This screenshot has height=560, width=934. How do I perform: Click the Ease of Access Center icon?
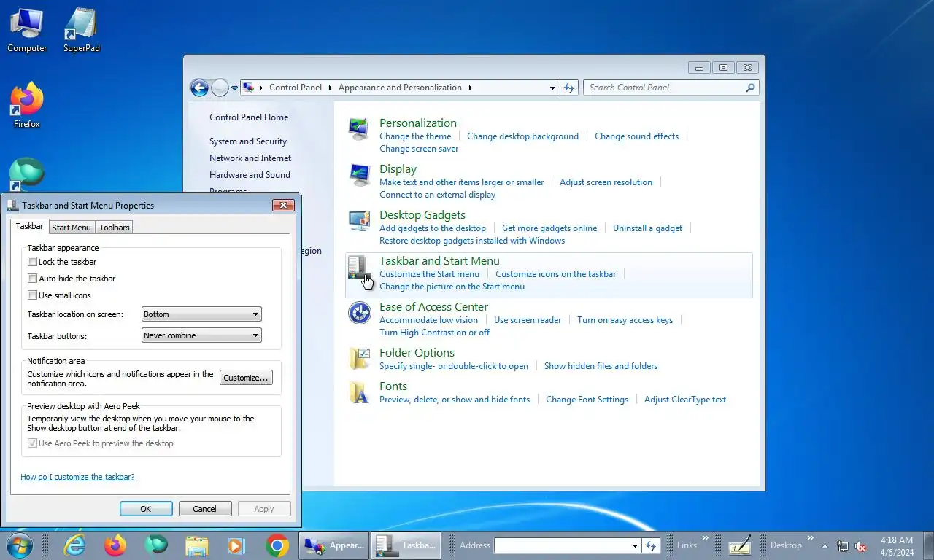[359, 313]
